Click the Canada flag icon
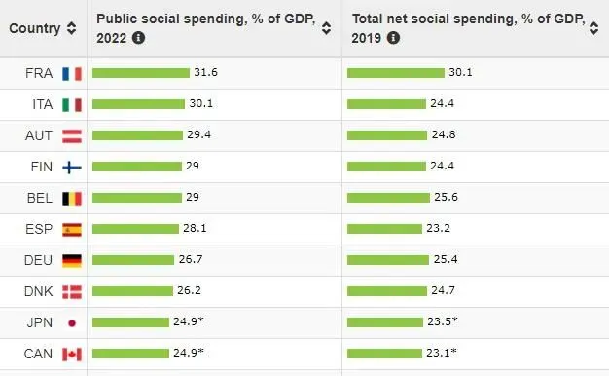This screenshot has width=610, height=376. (72, 354)
